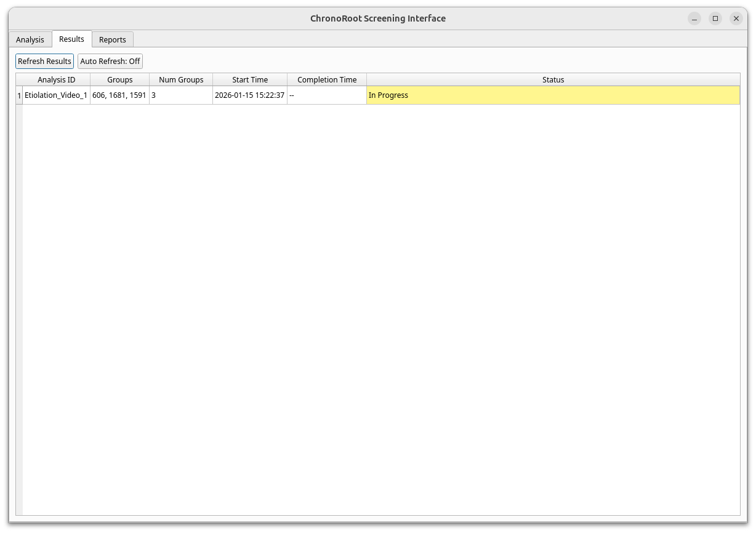Switch to the Reports tab
756x533 pixels.
coord(113,39)
